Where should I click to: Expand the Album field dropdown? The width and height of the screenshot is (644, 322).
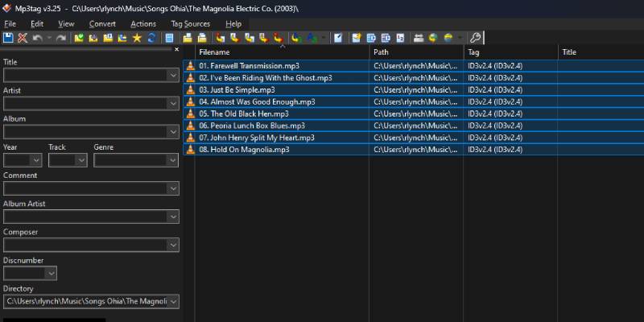point(173,132)
